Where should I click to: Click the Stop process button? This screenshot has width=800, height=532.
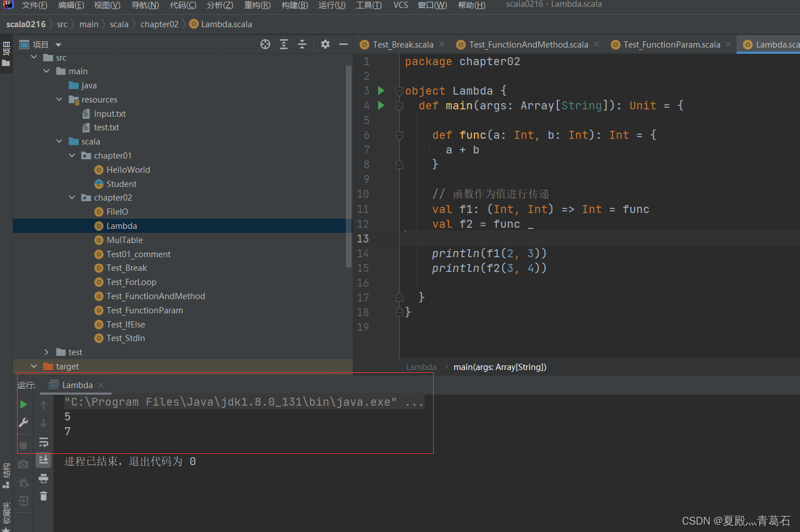(23, 446)
